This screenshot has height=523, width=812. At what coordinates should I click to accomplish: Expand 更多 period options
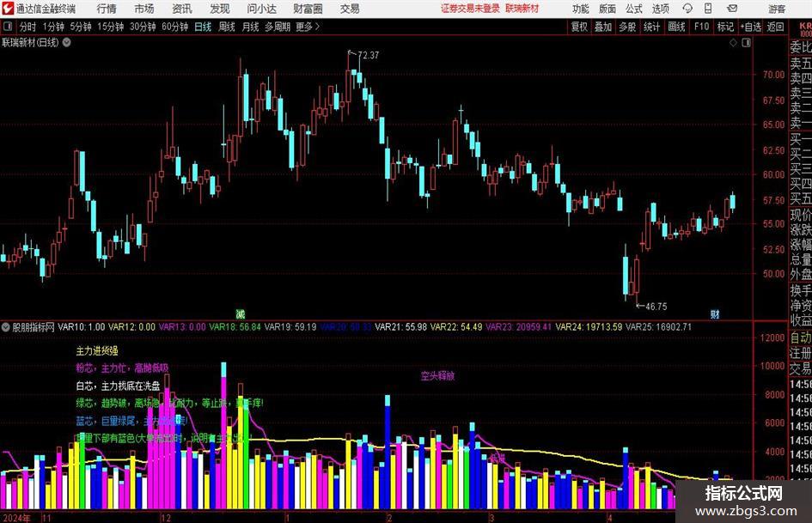pos(308,27)
